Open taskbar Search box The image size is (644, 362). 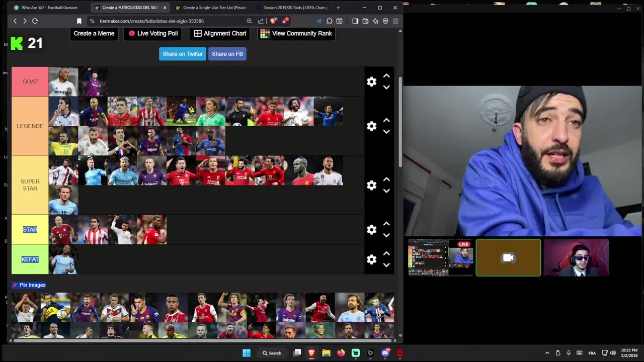click(272, 353)
